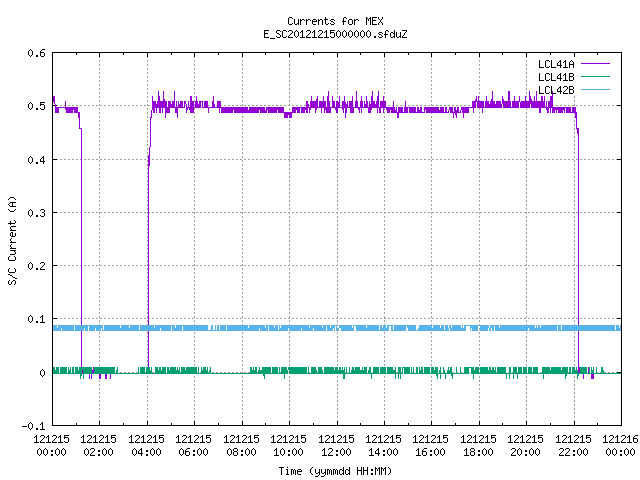Click the y-axis label 'S/C Current (A)'
Viewport: 640px width, 480px height.
[x=13, y=240]
